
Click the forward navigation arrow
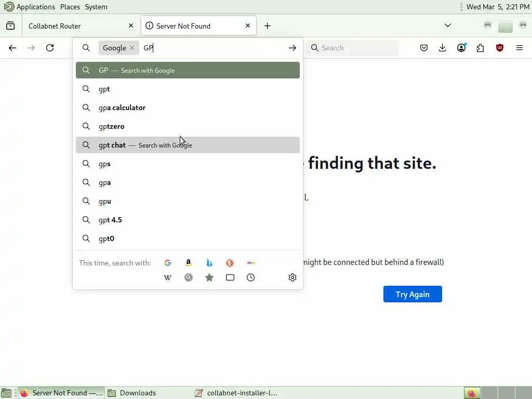pos(31,48)
